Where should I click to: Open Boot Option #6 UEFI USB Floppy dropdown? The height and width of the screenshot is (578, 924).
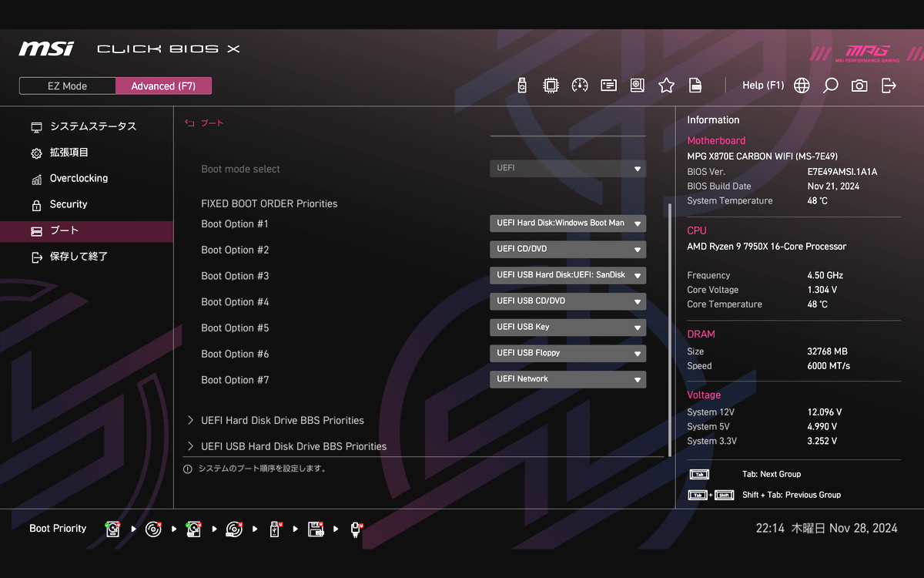(567, 354)
